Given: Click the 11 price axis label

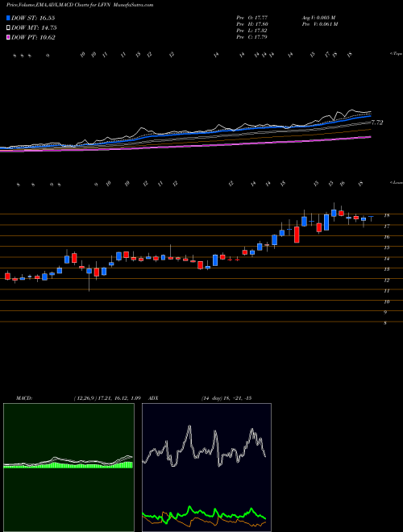Looking at the screenshot, I should click(x=386, y=291).
